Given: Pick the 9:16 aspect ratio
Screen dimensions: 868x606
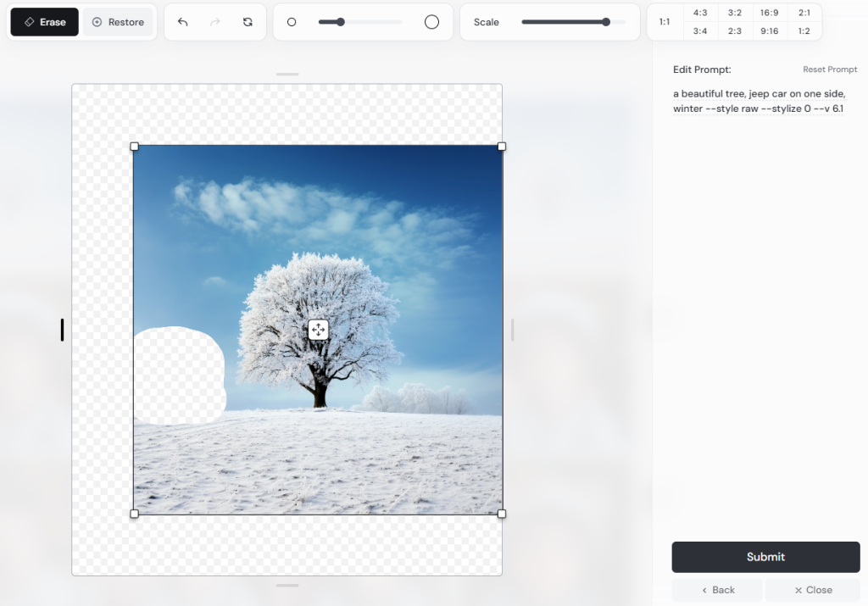Looking at the screenshot, I should (x=770, y=31).
